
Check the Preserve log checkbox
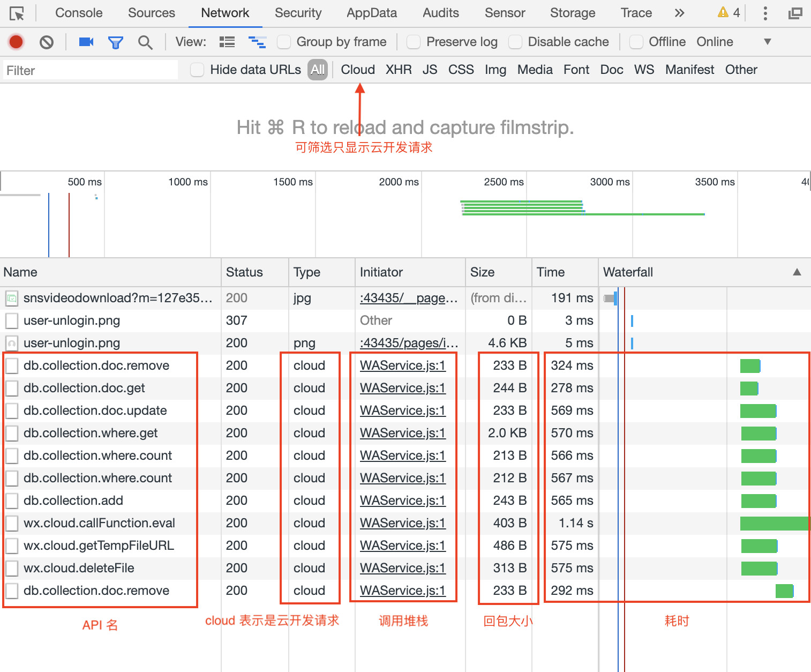pos(414,42)
